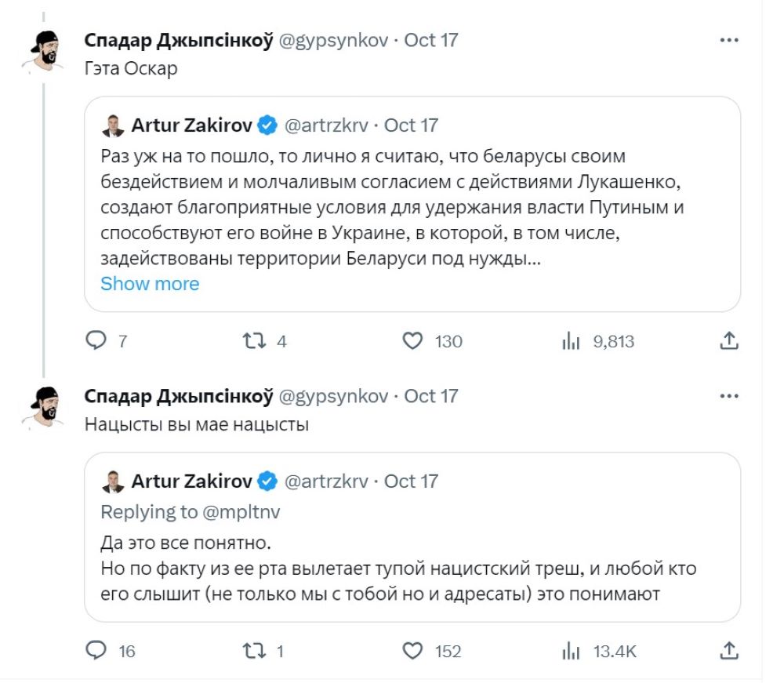Click the analytics icon showing 13.4K views
Image resolution: width=784 pixels, height=683 pixels.
[x=572, y=651]
